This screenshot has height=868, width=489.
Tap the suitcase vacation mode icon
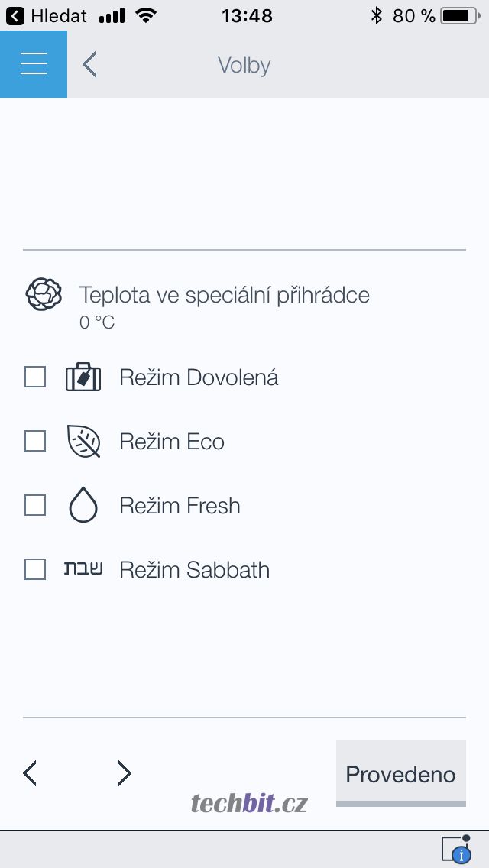pyautogui.click(x=83, y=377)
